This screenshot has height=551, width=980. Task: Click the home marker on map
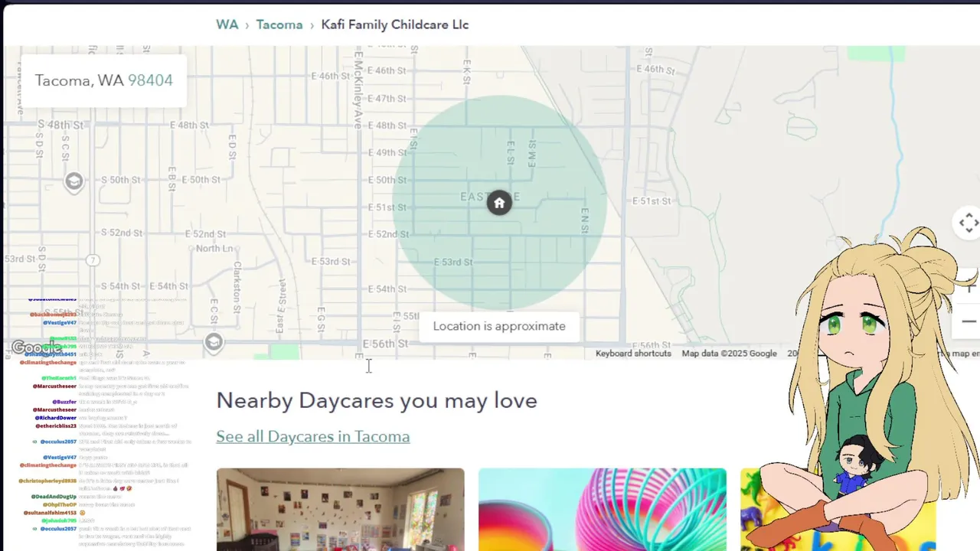click(499, 203)
